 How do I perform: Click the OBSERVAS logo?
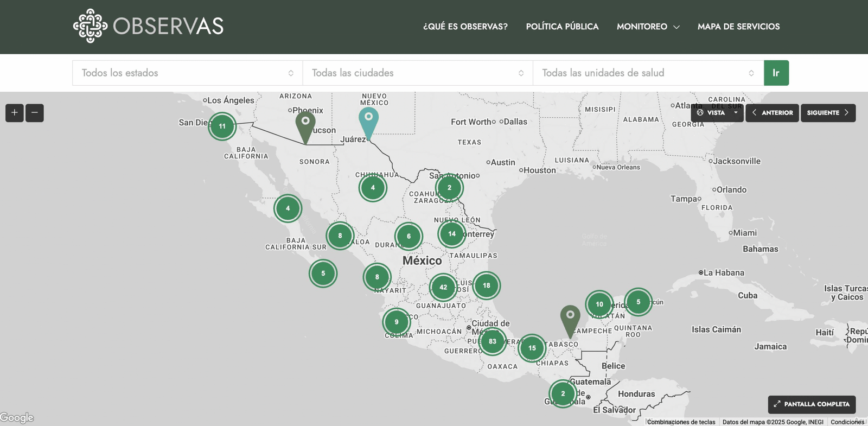[148, 26]
